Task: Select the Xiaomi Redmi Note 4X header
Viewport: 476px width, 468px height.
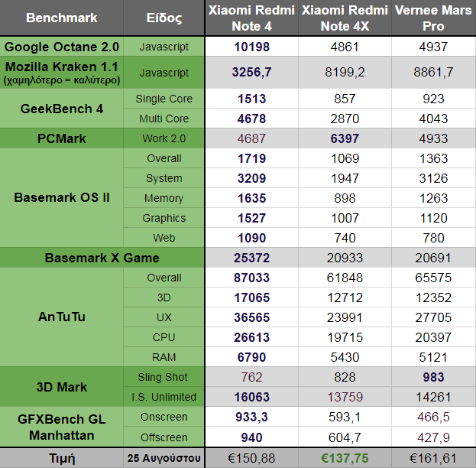Action: point(345,18)
